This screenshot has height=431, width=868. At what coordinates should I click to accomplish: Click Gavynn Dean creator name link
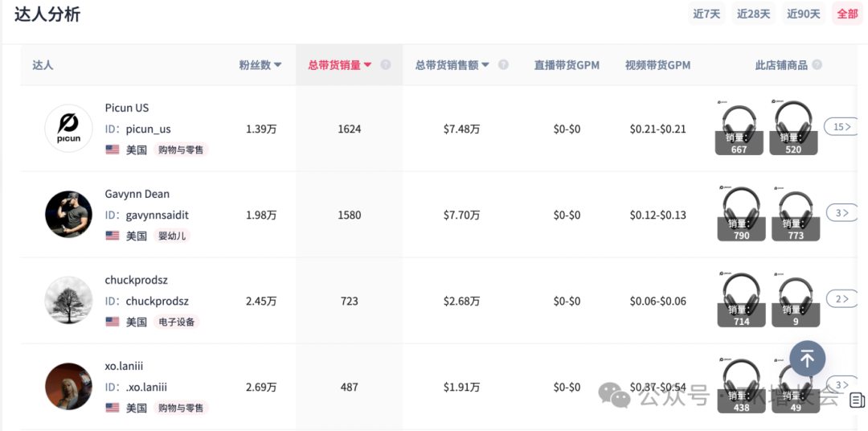pyautogui.click(x=137, y=194)
